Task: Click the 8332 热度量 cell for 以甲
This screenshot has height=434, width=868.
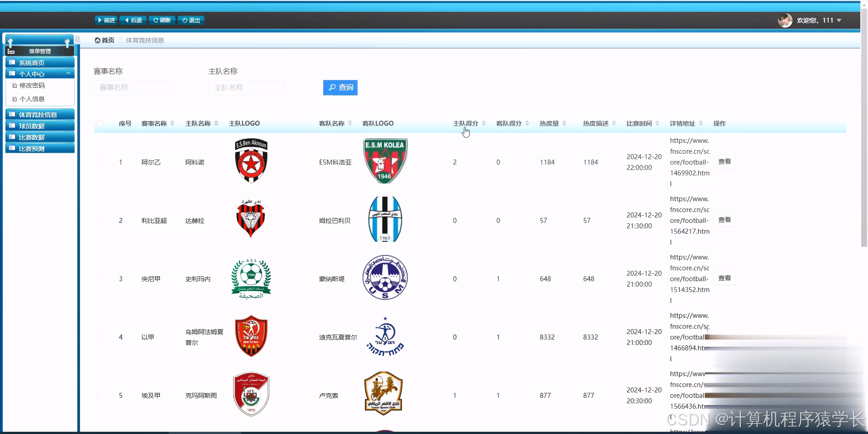Action: pos(547,337)
